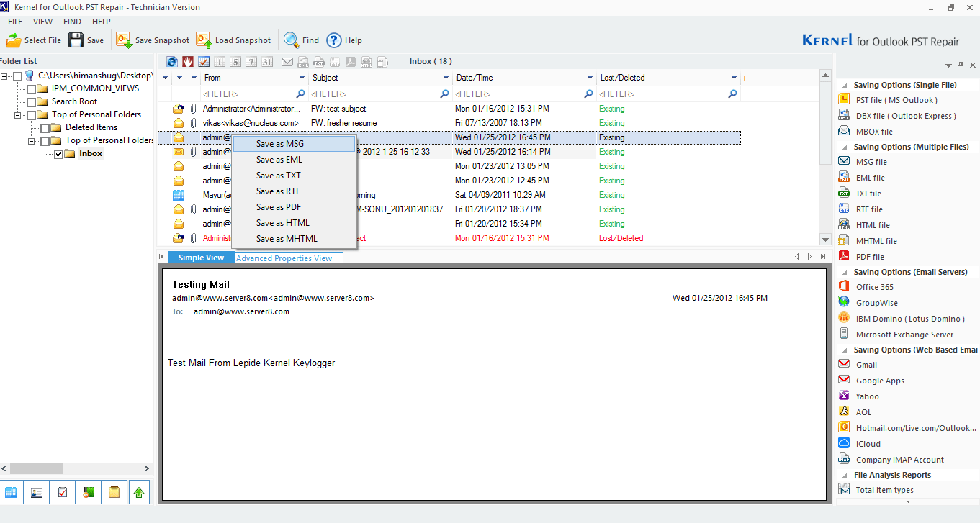The image size is (980, 523).
Task: Open the Subject column dropdown arrow
Action: (x=446, y=78)
